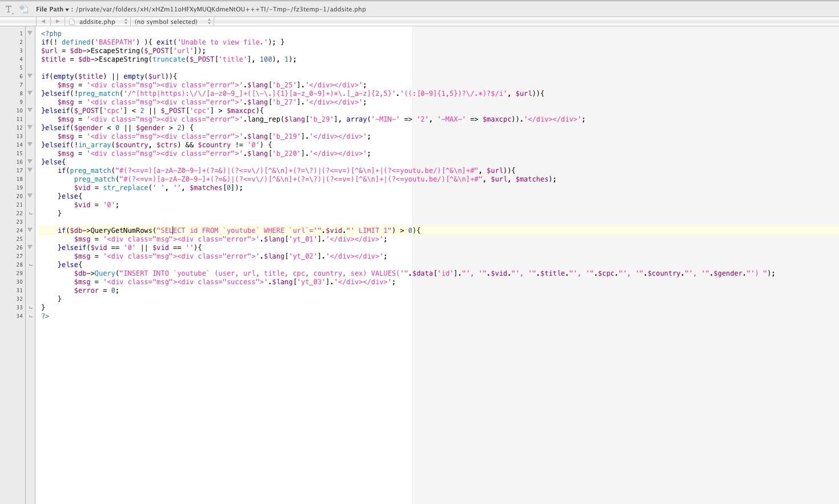Go to the previous document arrow

point(43,22)
